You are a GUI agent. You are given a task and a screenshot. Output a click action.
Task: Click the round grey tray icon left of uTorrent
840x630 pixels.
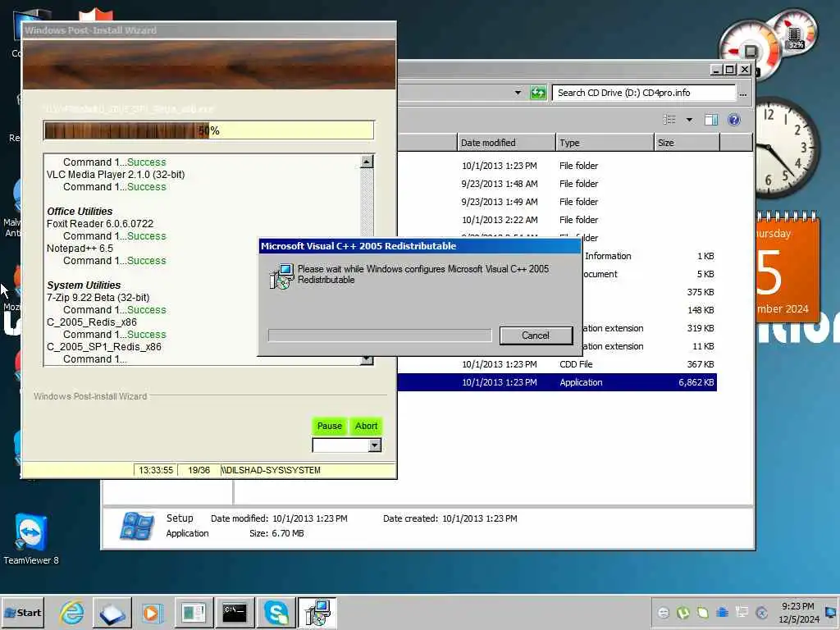[x=663, y=612]
